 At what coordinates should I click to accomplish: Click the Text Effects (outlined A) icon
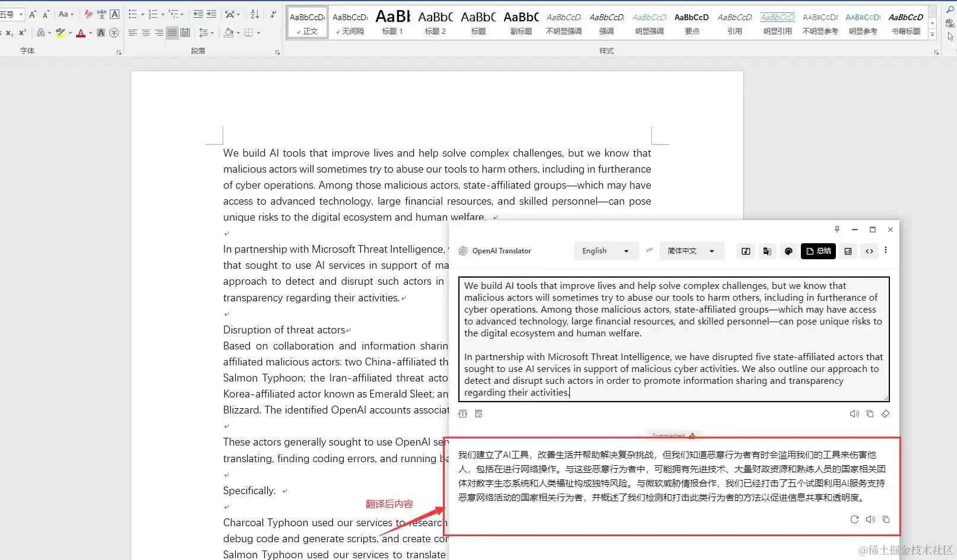click(40, 33)
